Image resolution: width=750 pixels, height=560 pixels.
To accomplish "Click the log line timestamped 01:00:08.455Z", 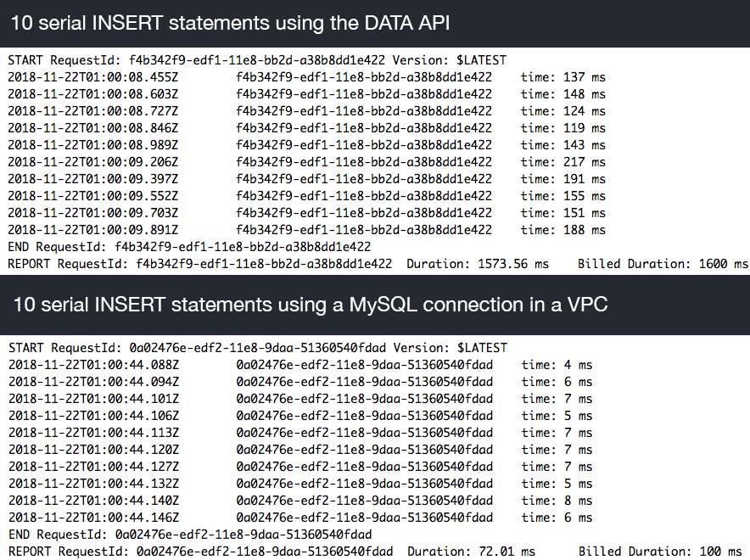I will tap(306, 77).
